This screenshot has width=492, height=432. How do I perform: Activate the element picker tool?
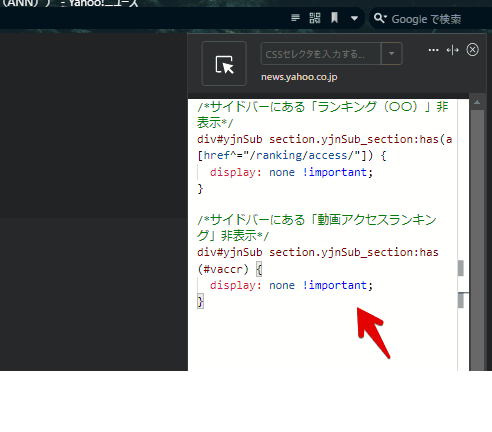pos(224,64)
